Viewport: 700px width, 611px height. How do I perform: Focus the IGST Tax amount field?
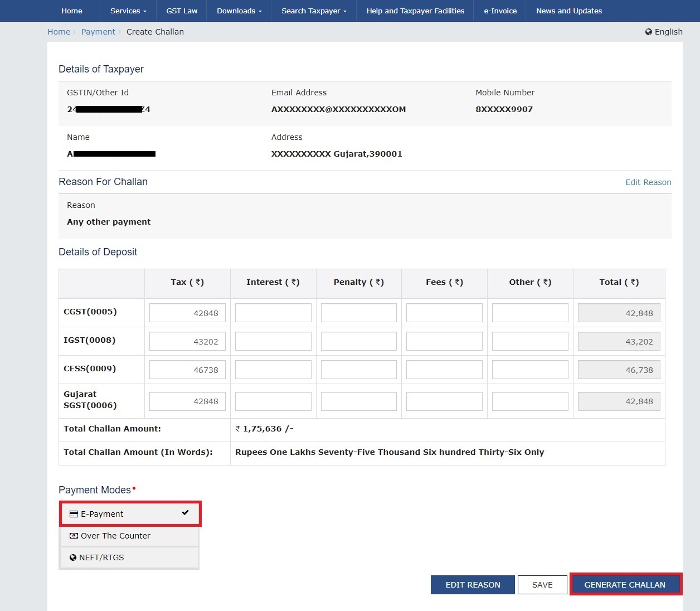pos(187,341)
